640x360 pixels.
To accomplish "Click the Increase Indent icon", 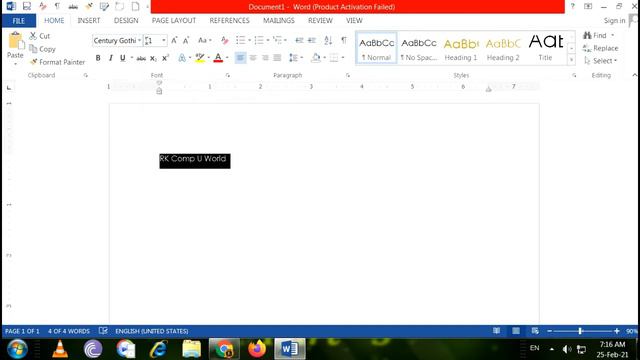I will (312, 40).
